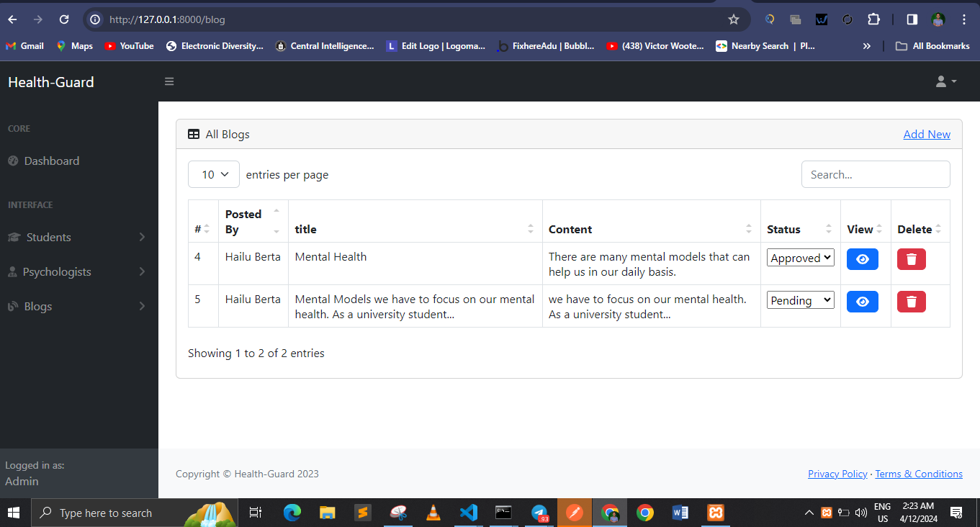Image resolution: width=980 pixels, height=527 pixels.
Task: Change the Pending status dropdown
Action: coord(800,300)
